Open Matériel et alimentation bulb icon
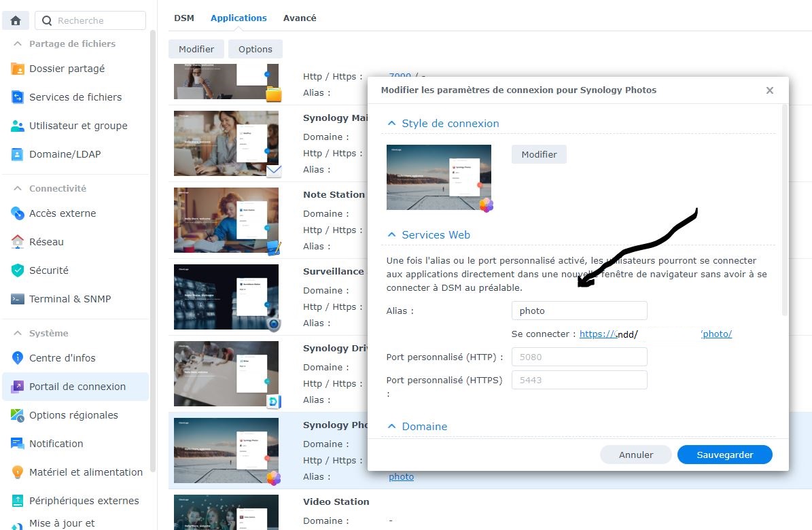 click(18, 472)
